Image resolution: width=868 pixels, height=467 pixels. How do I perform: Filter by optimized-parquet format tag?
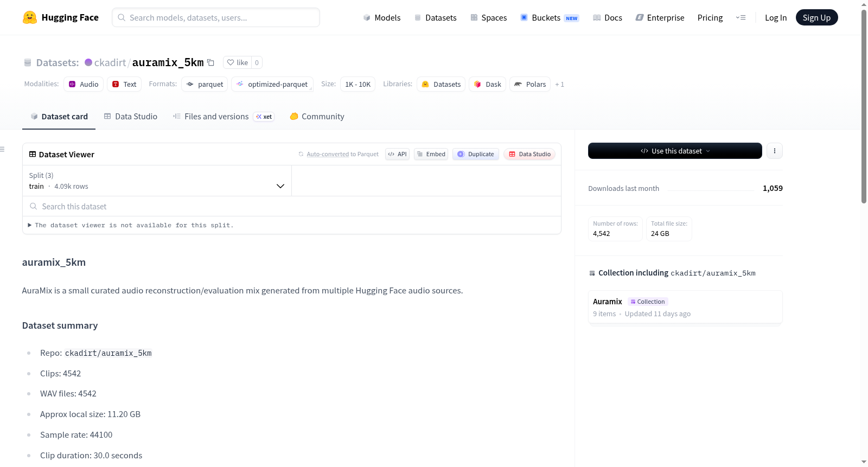(272, 84)
